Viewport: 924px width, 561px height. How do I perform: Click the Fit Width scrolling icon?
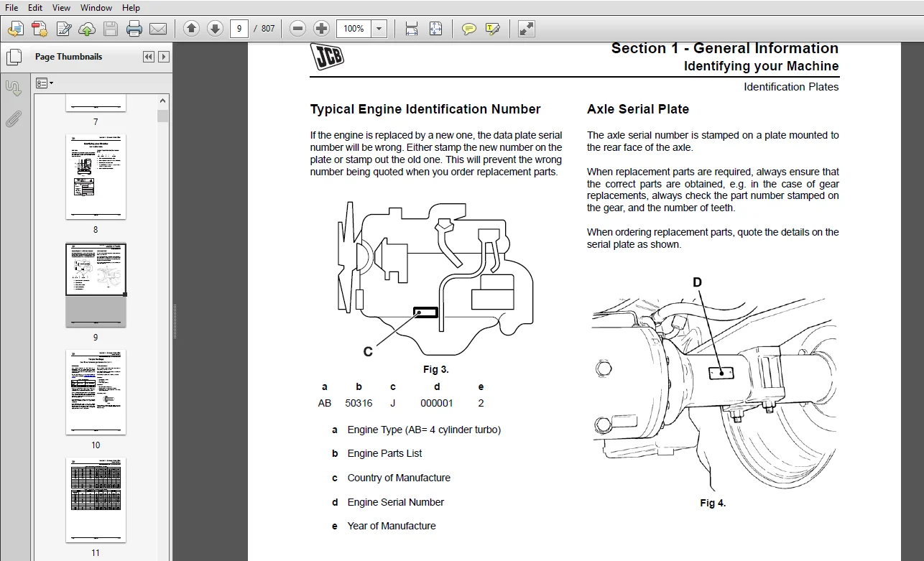coord(412,29)
